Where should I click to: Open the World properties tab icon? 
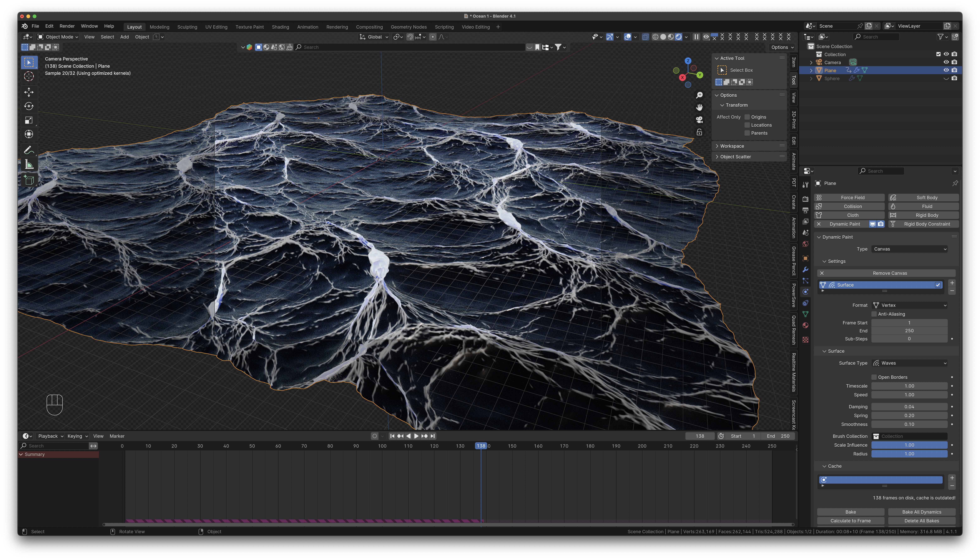tap(805, 244)
